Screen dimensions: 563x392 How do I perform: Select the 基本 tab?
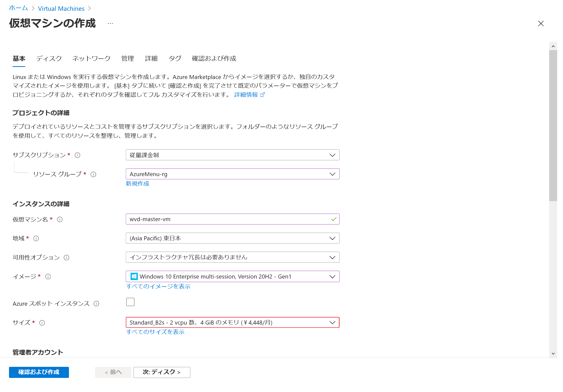19,59
